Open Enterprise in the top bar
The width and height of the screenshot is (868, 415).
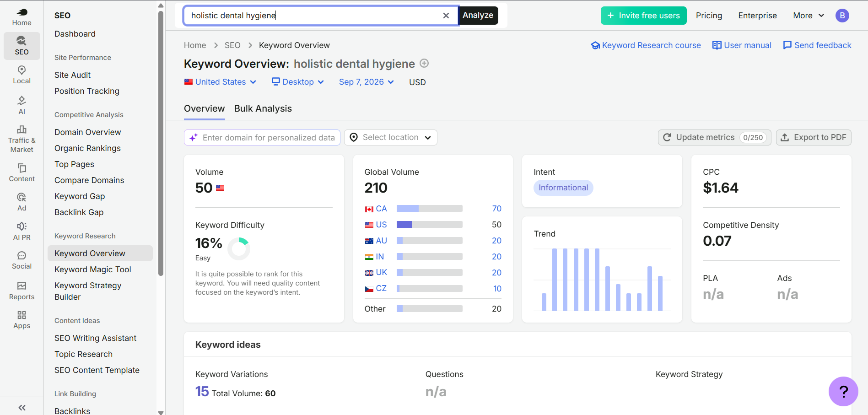tap(757, 16)
